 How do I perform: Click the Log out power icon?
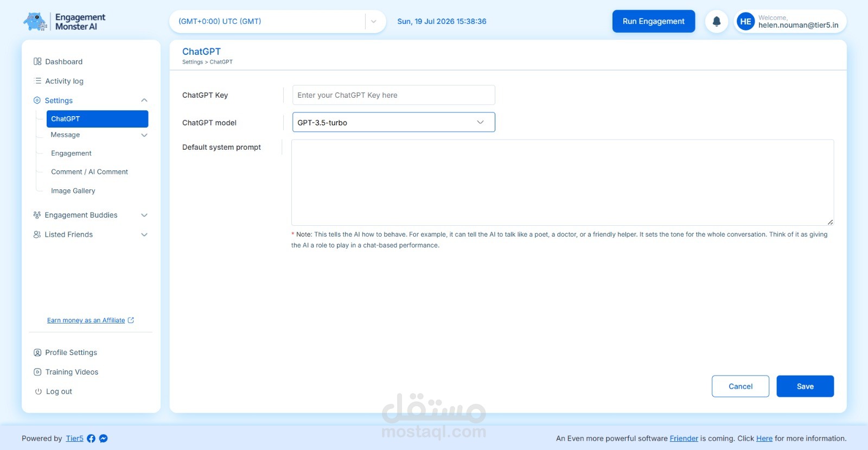[x=39, y=391]
